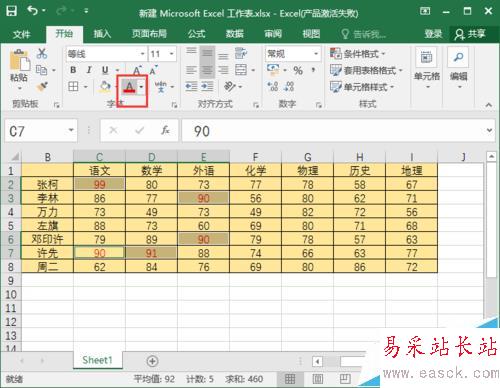Viewport: 500px width, 388px height.
Task: Open 套用表格格式 table format menu
Action: click(x=366, y=70)
